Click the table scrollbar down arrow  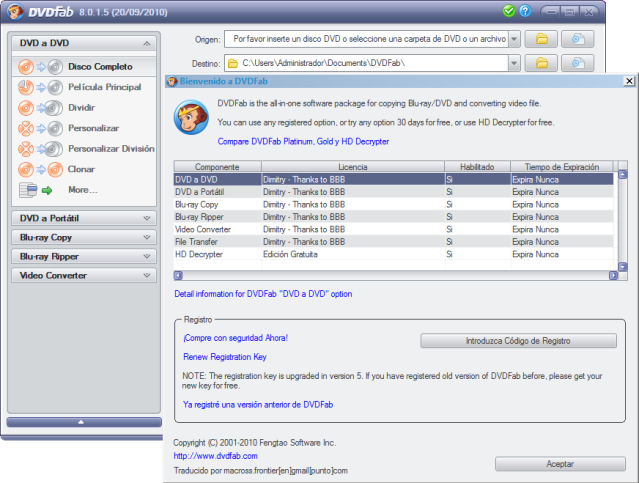[x=623, y=267]
